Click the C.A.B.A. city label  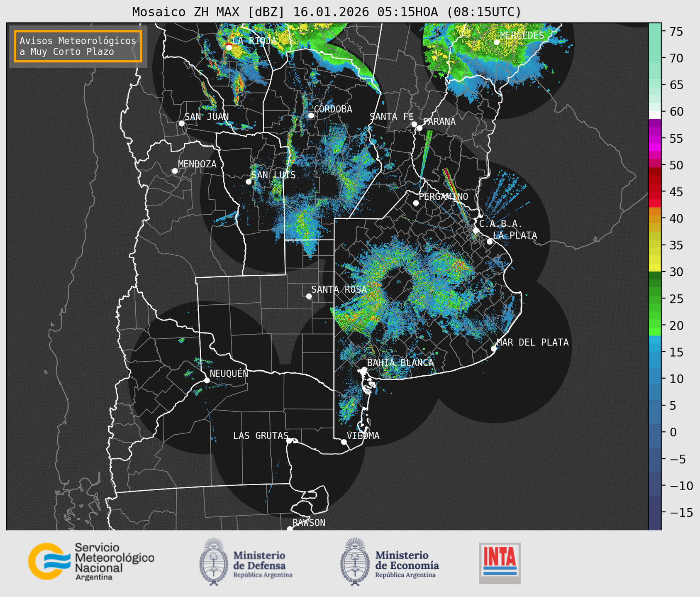(x=501, y=224)
